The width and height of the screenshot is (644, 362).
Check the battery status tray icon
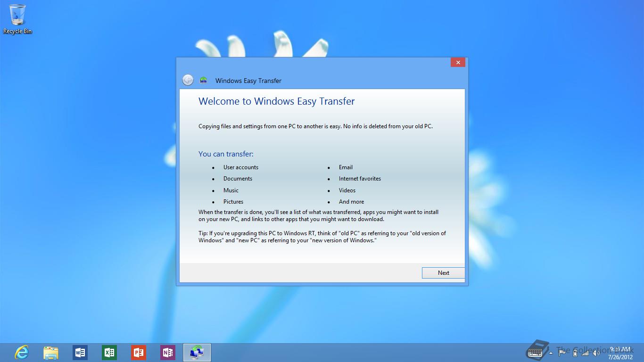coord(575,353)
